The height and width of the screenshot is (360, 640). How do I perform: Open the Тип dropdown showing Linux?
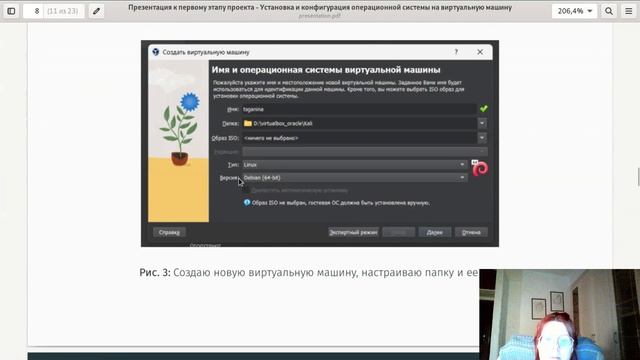pos(354,164)
